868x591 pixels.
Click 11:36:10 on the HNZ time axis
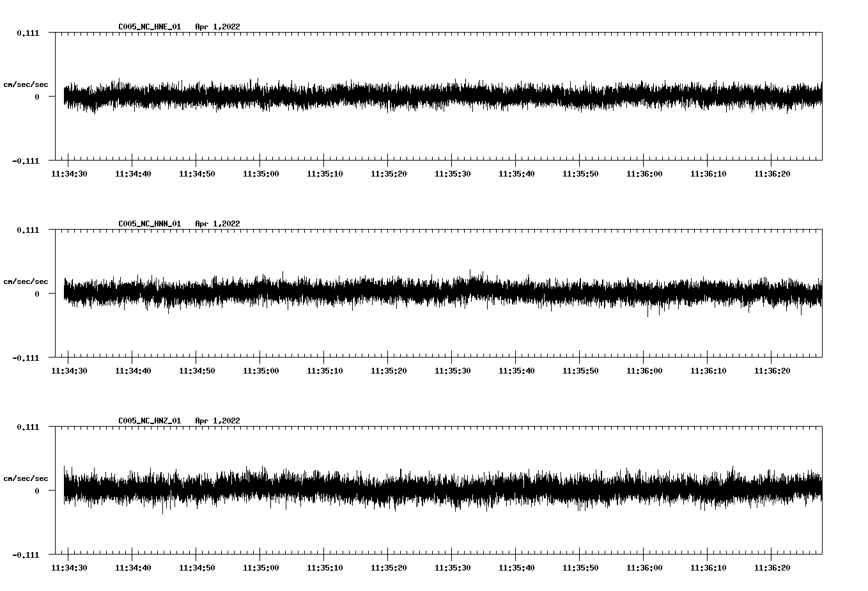click(708, 568)
